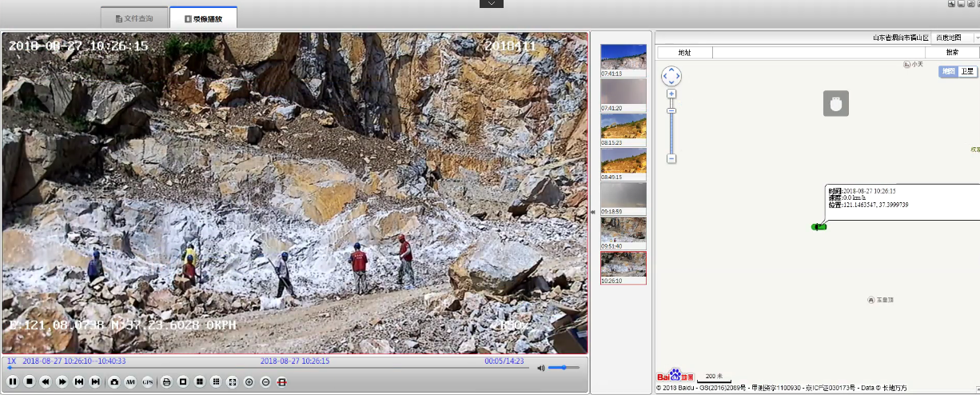Enter fullscreen video mode
The image size is (980, 395).
click(x=232, y=382)
